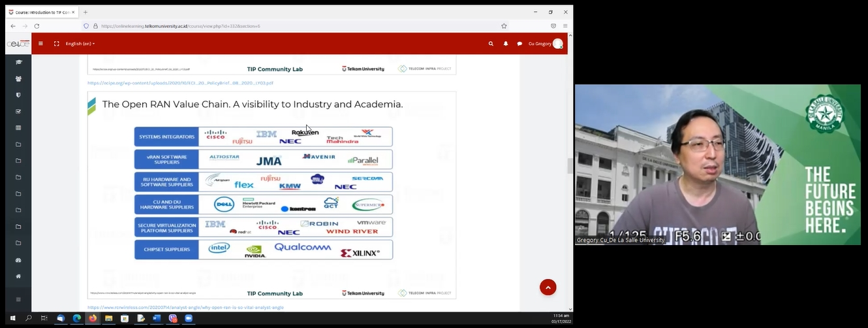Screen dimensions: 868x328
Task: Toggle full-screen icon in the red header
Action: click(57, 44)
